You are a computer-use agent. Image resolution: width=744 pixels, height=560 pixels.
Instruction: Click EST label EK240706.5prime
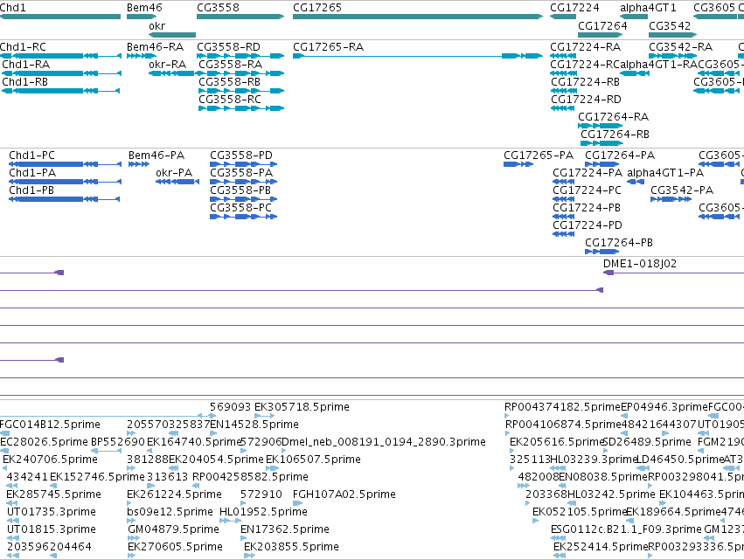click(50, 460)
